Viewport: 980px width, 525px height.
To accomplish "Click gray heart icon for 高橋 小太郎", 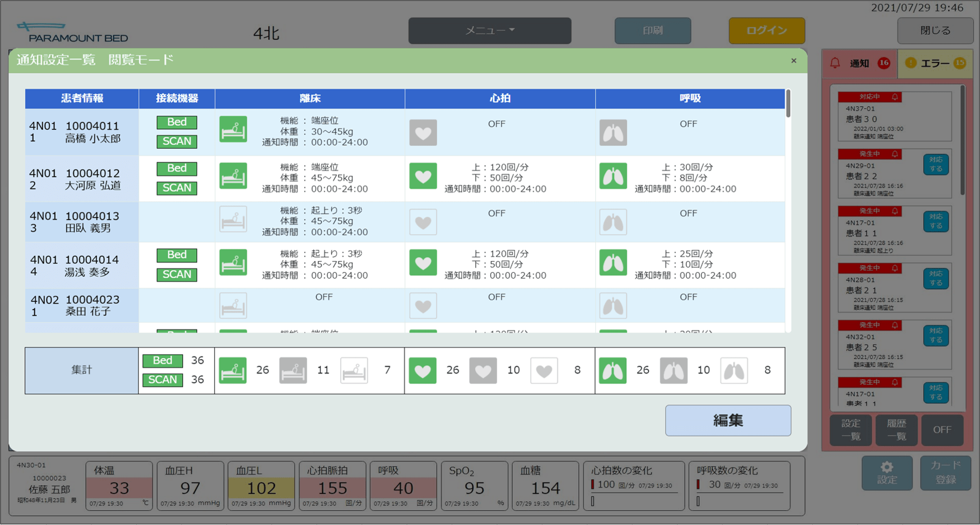I will tap(423, 133).
